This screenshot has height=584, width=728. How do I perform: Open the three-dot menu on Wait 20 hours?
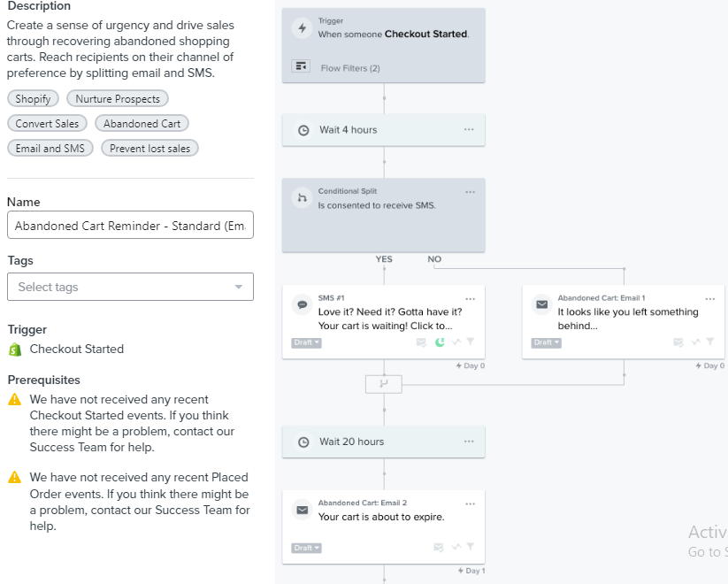point(469,441)
